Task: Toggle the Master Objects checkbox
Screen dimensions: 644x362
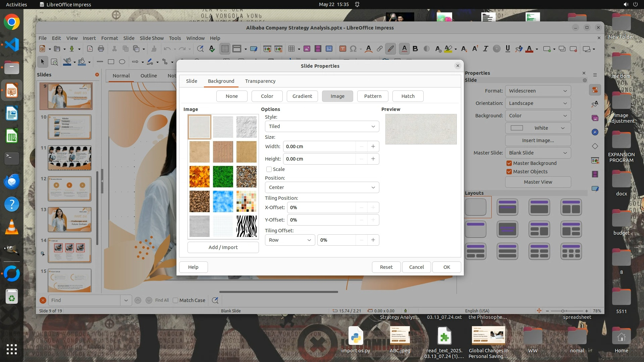Action: click(x=509, y=172)
